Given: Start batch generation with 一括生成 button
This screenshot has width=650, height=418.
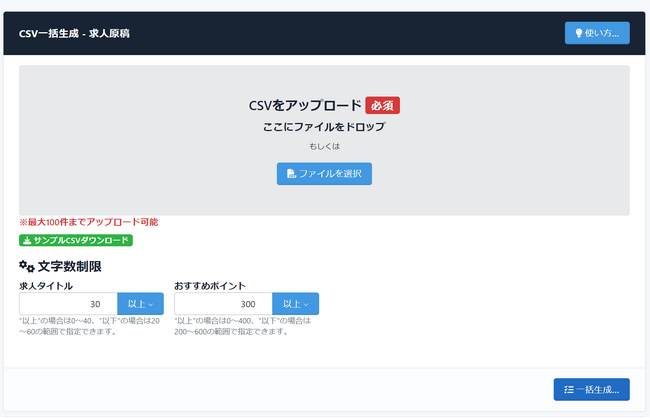Looking at the screenshot, I should [x=591, y=389].
